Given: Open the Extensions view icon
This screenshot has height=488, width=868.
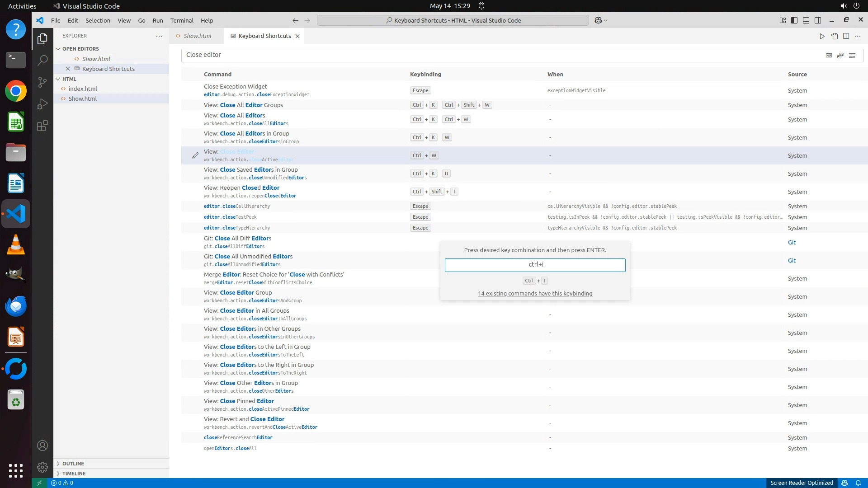Looking at the screenshot, I should point(42,126).
